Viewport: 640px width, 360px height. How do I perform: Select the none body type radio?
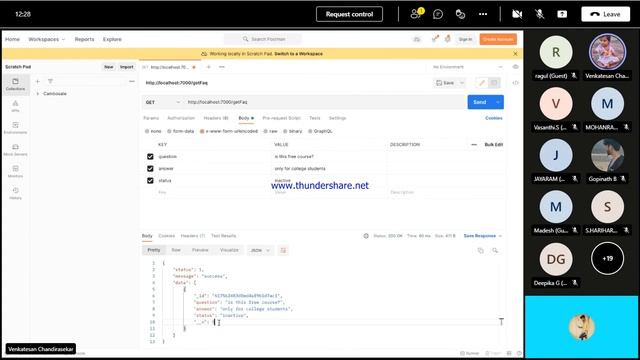[x=147, y=131]
